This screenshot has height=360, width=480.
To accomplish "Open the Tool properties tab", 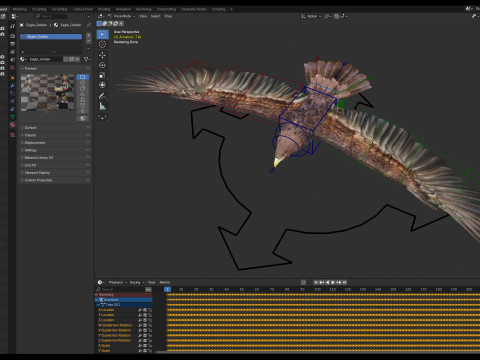I will click(x=13, y=26).
